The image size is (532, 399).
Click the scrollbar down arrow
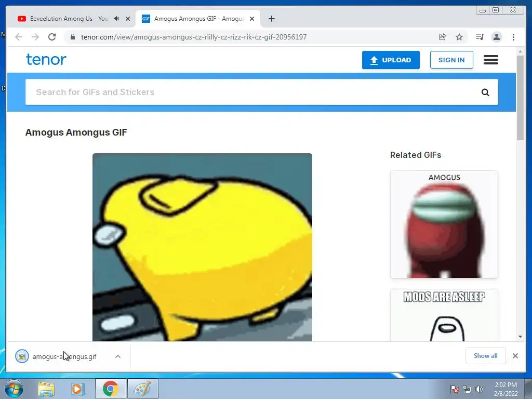coord(521,337)
